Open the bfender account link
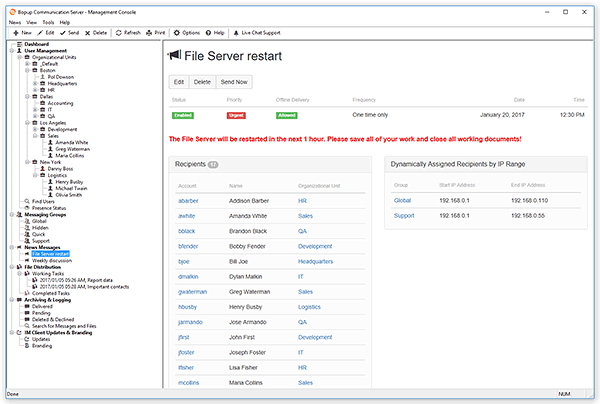This screenshot has height=404, width=600. point(188,246)
